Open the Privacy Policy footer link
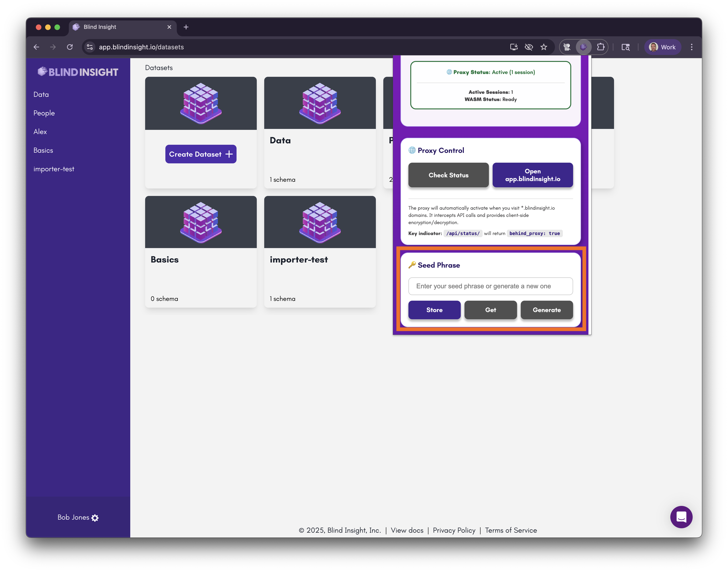The width and height of the screenshot is (728, 572). 454,530
